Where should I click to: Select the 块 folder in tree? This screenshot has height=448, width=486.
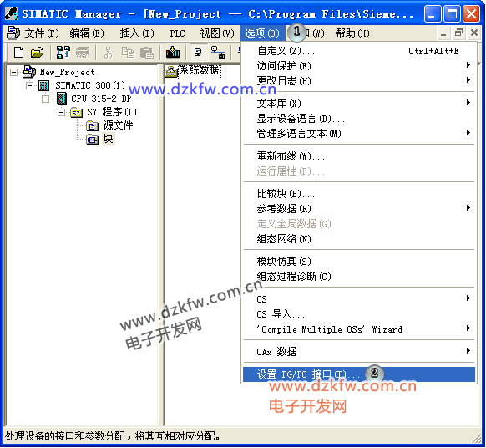[109, 139]
